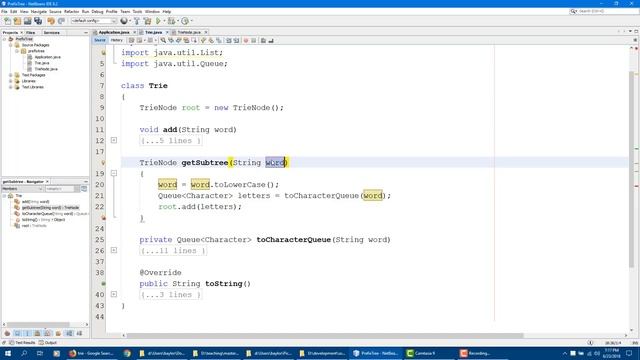Click the Save All toolbar icon

[x=38, y=21]
